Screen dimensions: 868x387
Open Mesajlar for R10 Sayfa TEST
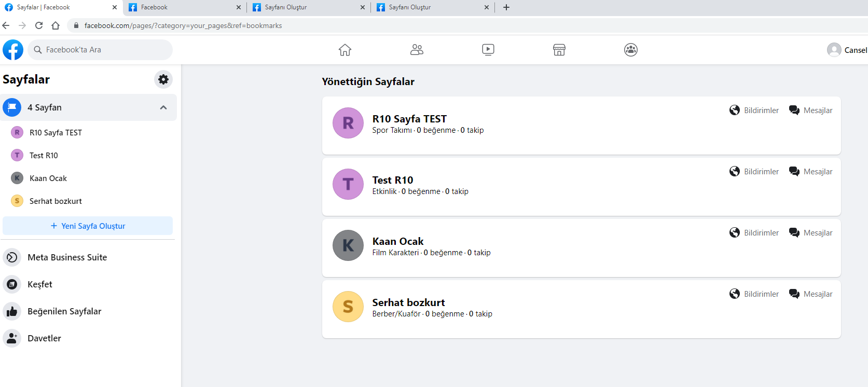[x=818, y=110]
